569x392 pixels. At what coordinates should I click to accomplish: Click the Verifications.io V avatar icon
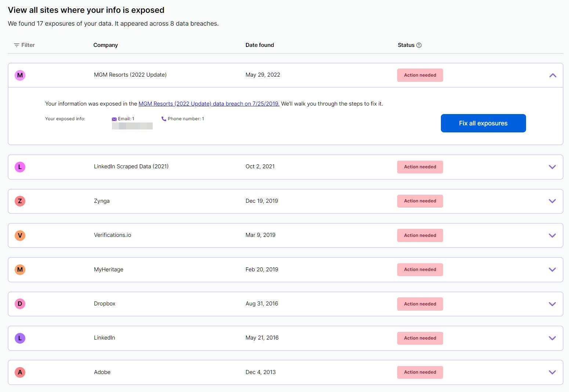(x=20, y=235)
